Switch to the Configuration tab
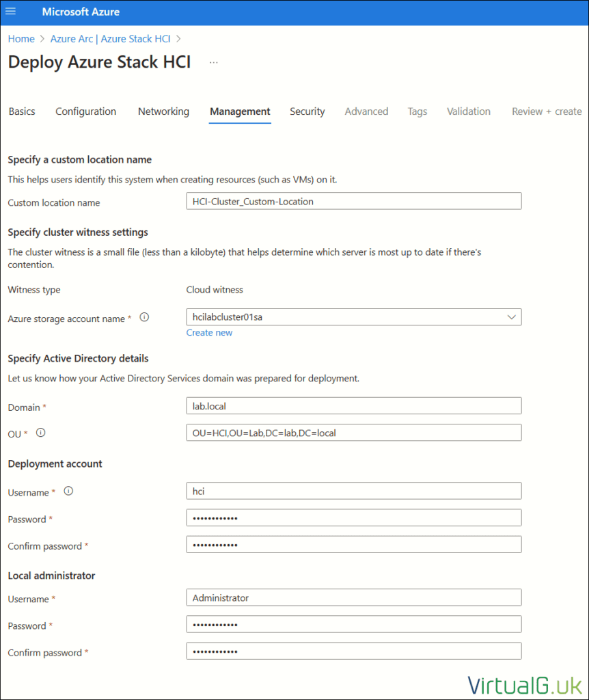This screenshot has height=700, width=589. 85,111
